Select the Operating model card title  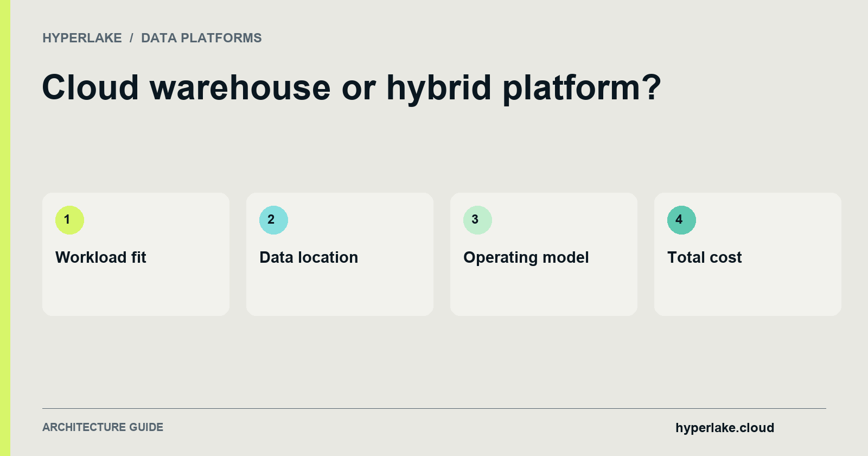pos(526,257)
